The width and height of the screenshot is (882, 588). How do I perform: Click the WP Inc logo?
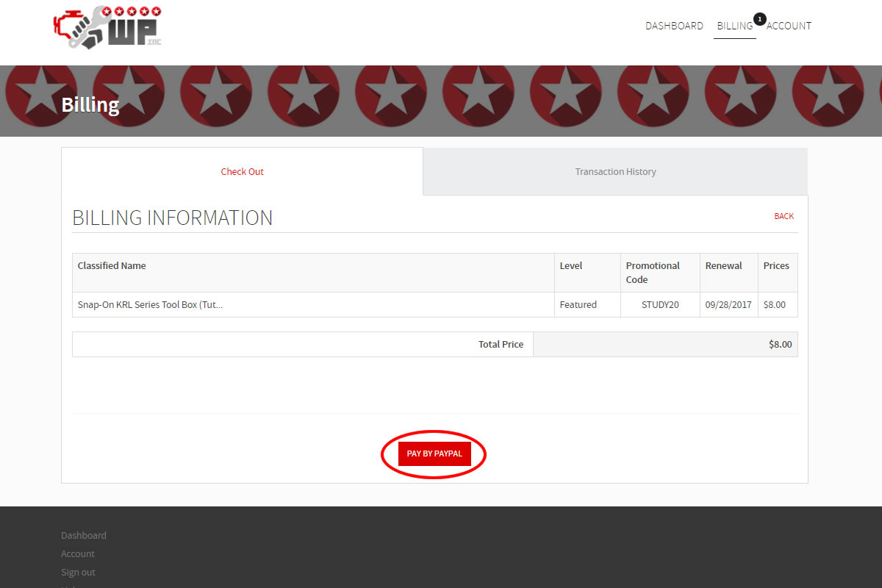click(107, 27)
